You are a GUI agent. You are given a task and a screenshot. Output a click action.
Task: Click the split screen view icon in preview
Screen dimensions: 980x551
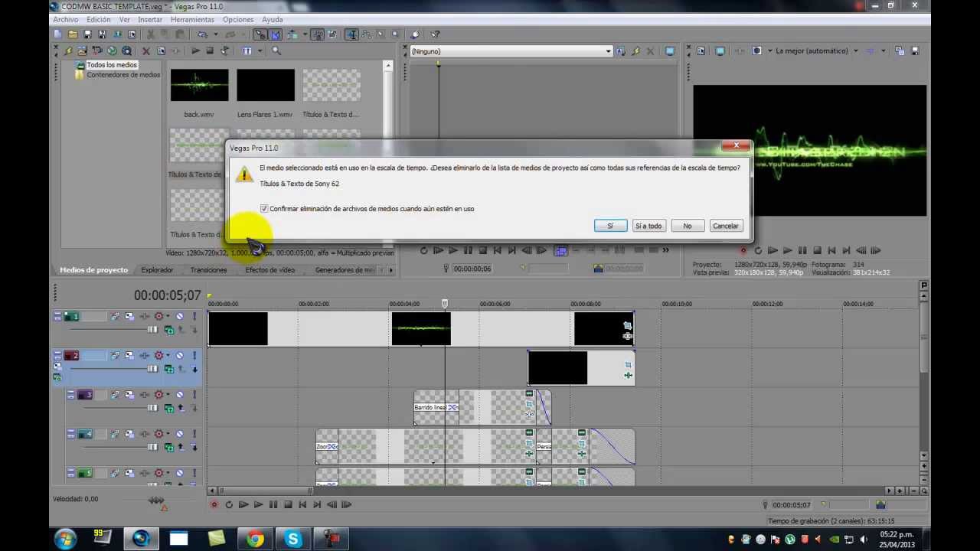(757, 51)
